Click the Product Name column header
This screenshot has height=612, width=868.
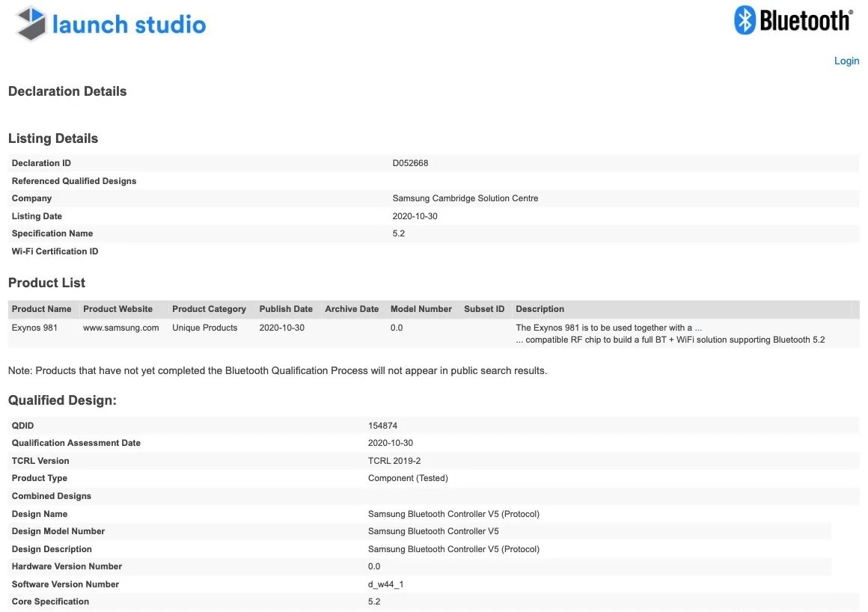tap(42, 309)
